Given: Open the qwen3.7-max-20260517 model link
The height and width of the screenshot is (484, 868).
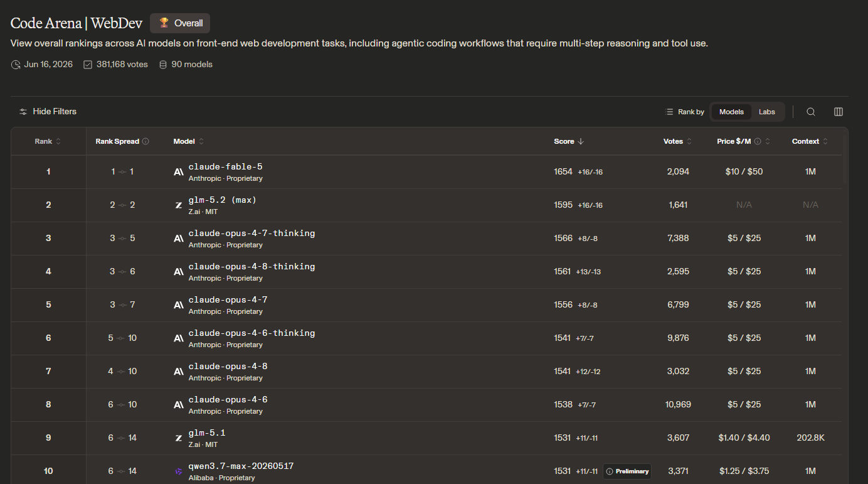Looking at the screenshot, I should pos(241,466).
